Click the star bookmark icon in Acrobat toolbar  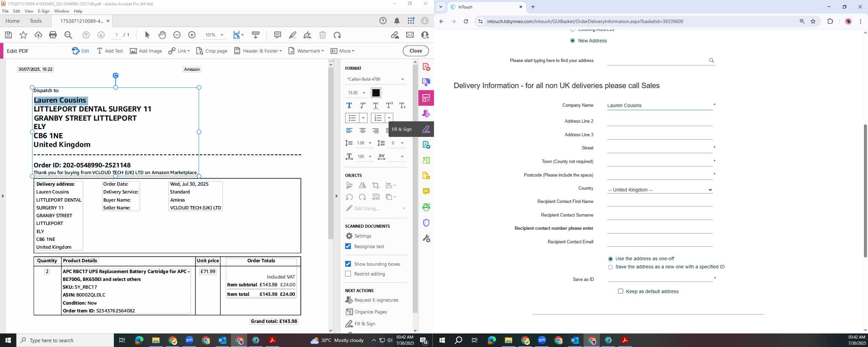tap(23, 35)
